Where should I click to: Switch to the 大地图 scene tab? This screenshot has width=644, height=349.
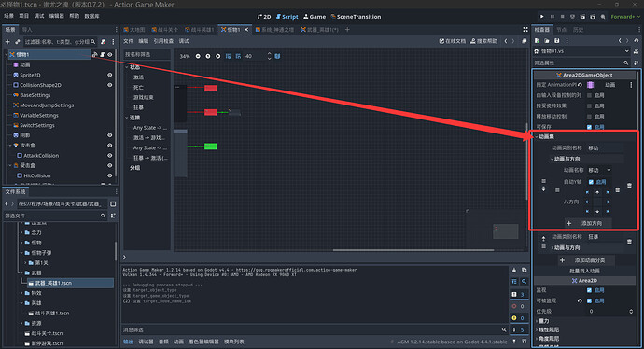point(134,30)
